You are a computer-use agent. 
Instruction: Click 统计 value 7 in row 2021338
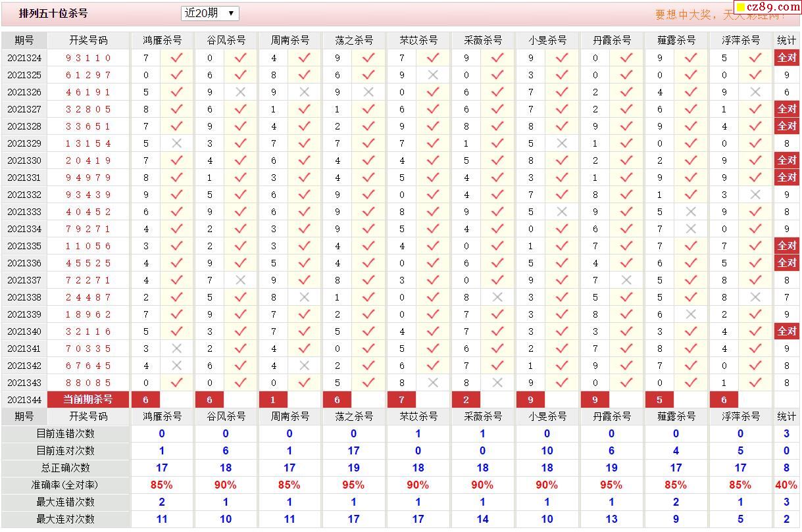787,297
